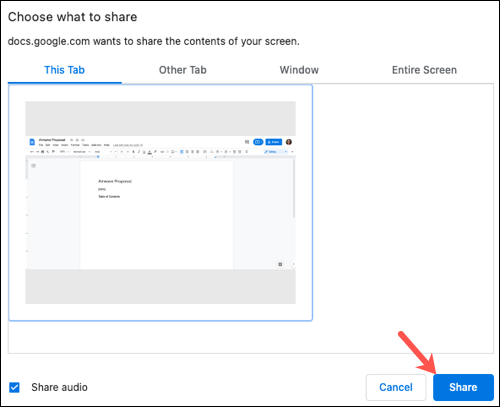Click the blue Share button
Screen dimensions: 500x407
click(463, 387)
